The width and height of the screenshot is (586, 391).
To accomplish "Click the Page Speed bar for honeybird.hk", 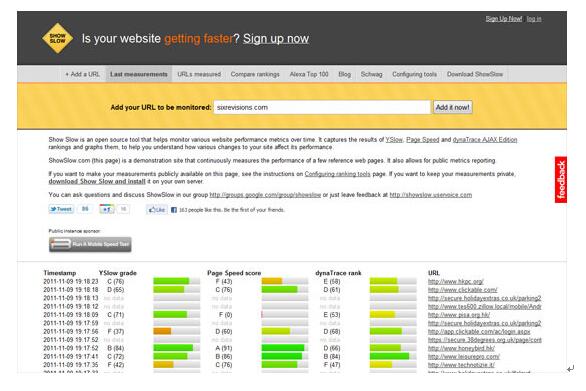I will (x=285, y=348).
